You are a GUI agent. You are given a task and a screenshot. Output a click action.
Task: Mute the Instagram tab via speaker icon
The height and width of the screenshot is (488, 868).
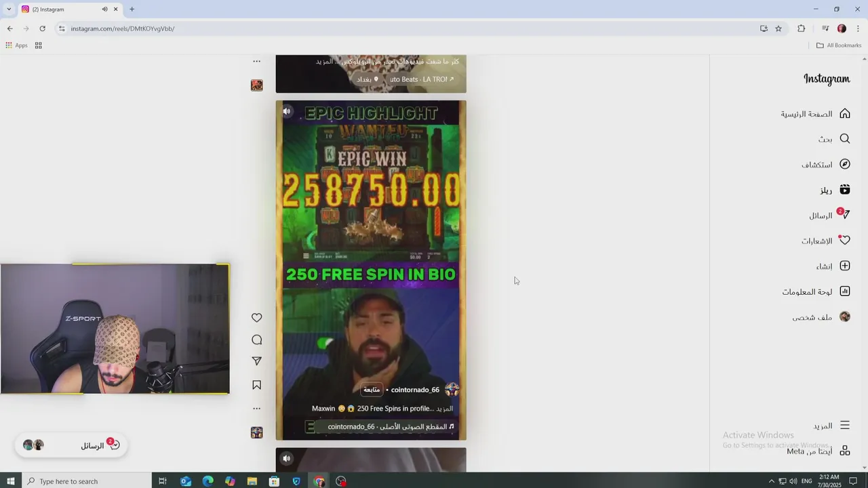pyautogui.click(x=104, y=9)
